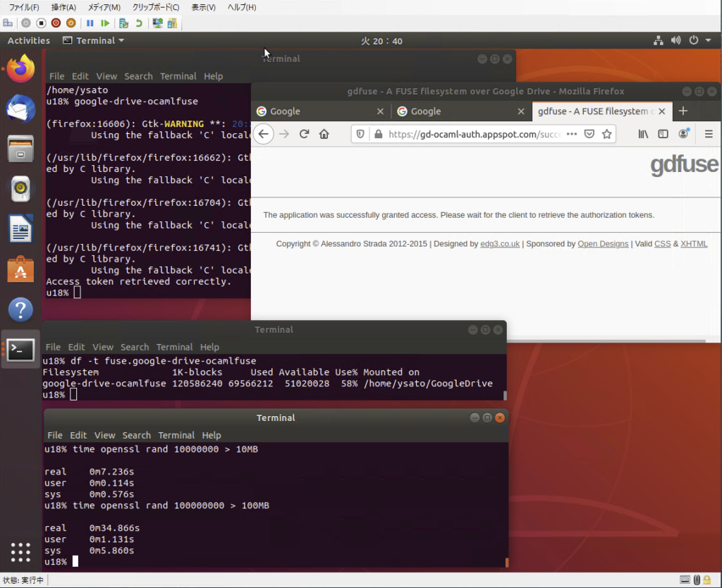Open the sound volume indicator
The image size is (722, 588).
(676, 41)
